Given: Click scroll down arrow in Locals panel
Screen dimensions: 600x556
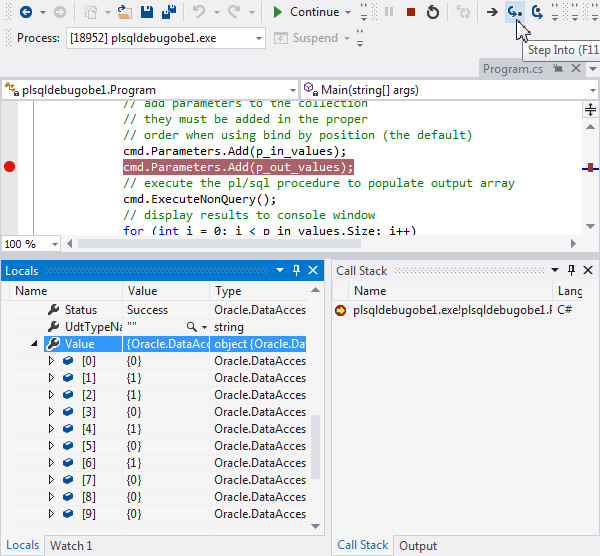Looking at the screenshot, I should click(x=315, y=526).
